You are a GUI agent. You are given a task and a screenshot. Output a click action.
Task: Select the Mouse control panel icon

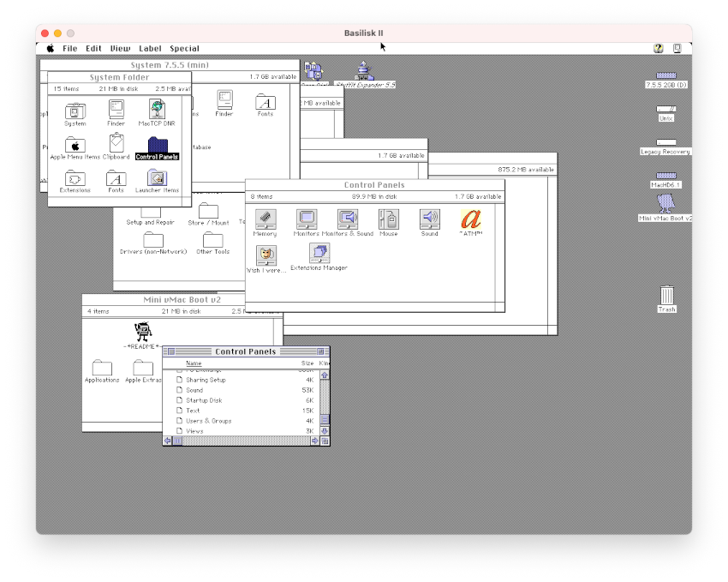pyautogui.click(x=389, y=219)
